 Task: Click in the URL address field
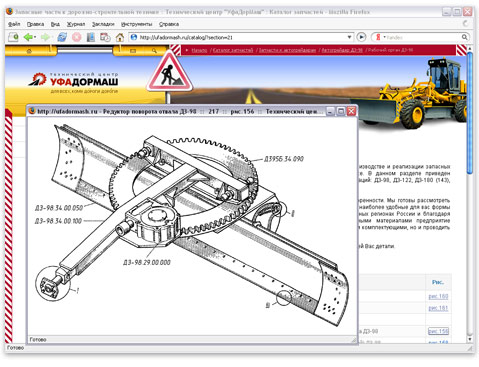pyautogui.click(x=242, y=37)
